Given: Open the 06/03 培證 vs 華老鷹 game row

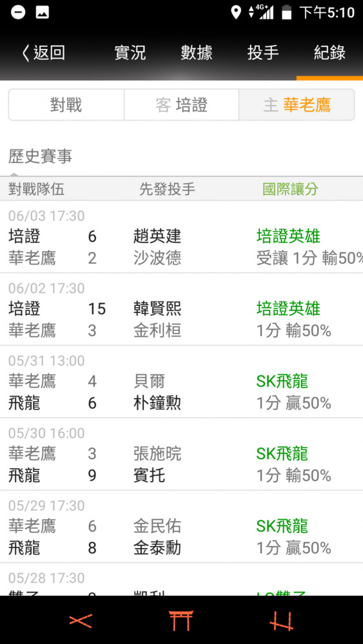Looking at the screenshot, I should point(181,237).
